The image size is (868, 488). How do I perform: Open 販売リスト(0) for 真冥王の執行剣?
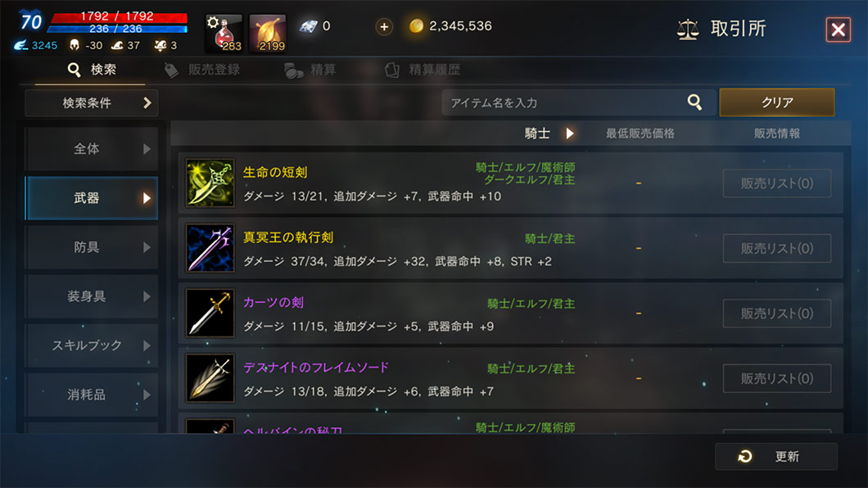[776, 248]
